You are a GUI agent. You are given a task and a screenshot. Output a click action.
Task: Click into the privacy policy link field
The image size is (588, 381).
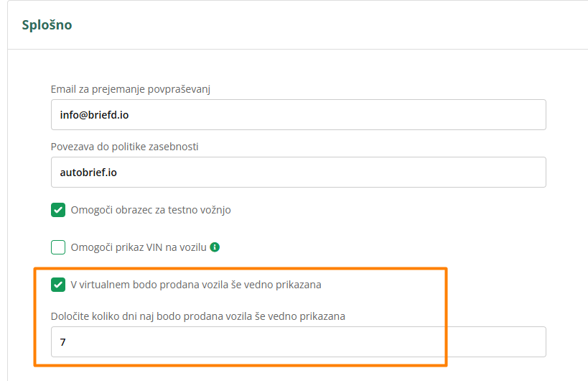click(298, 172)
